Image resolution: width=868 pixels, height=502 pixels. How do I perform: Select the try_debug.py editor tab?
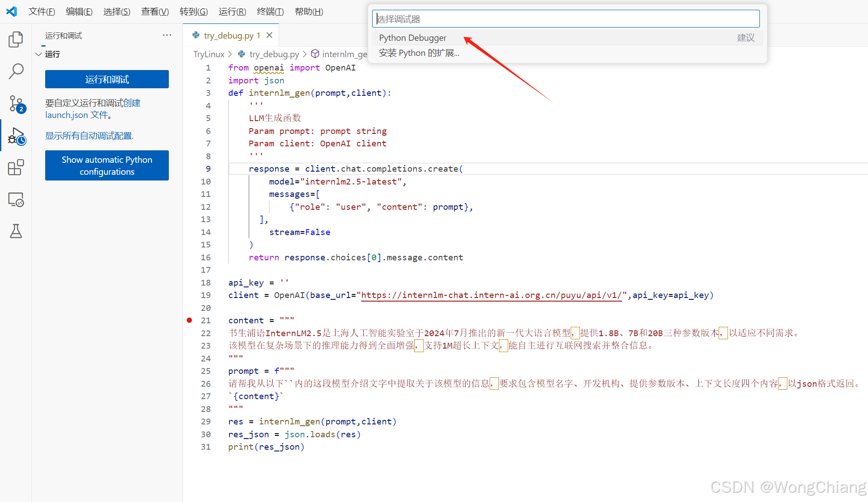tap(228, 35)
